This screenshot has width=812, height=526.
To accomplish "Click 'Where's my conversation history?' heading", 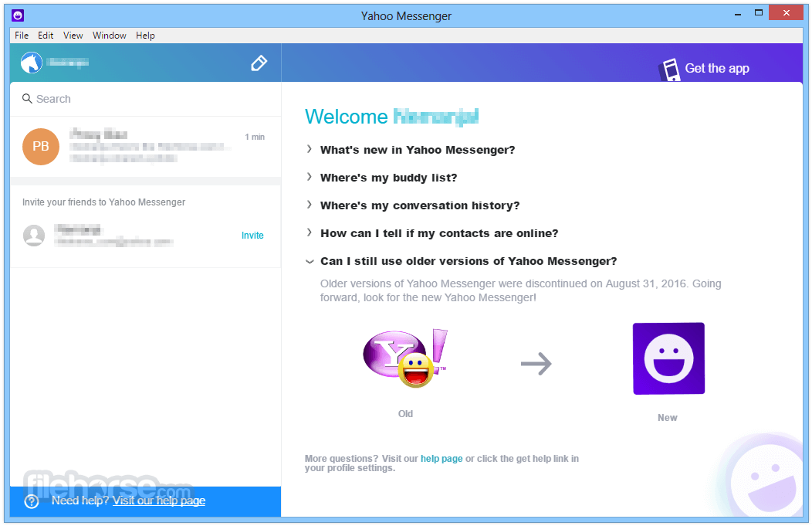I will click(x=419, y=205).
